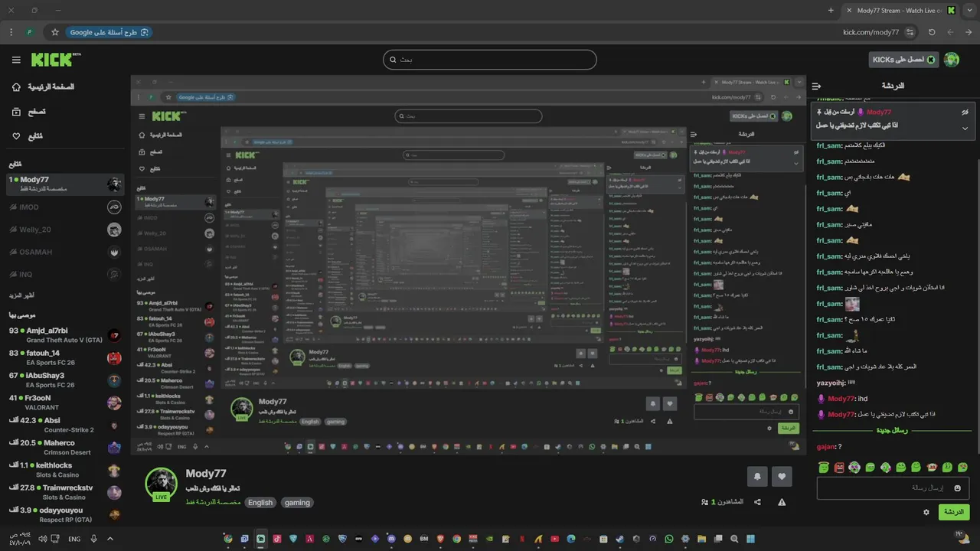
Task: Open the Welly_20 channel in sidebar
Action: tap(64, 230)
